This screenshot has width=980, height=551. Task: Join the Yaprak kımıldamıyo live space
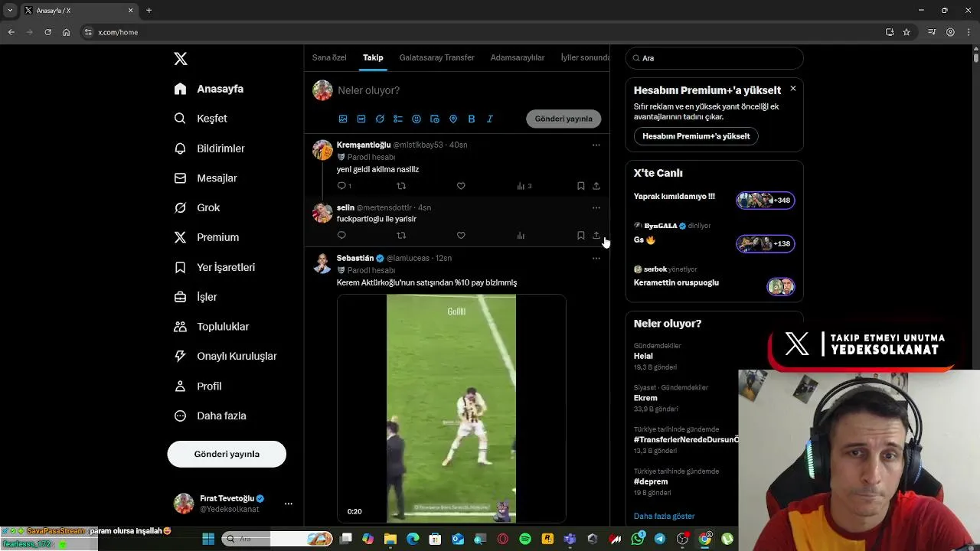click(x=766, y=201)
